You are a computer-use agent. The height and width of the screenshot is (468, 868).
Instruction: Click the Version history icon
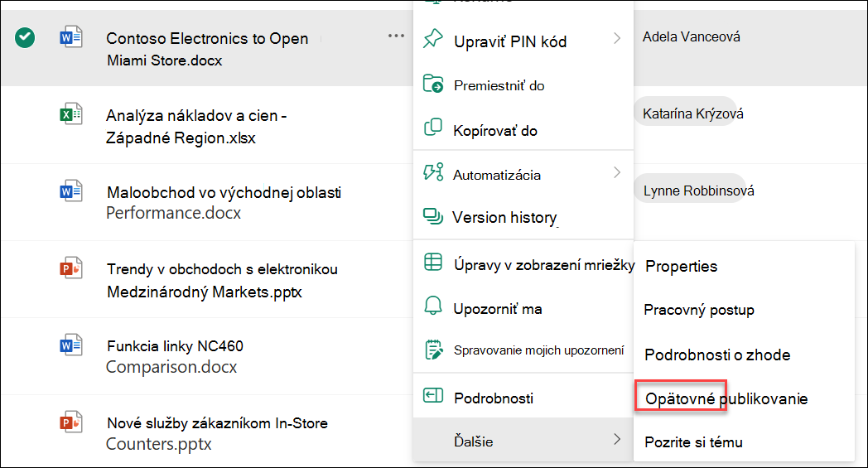point(433,216)
